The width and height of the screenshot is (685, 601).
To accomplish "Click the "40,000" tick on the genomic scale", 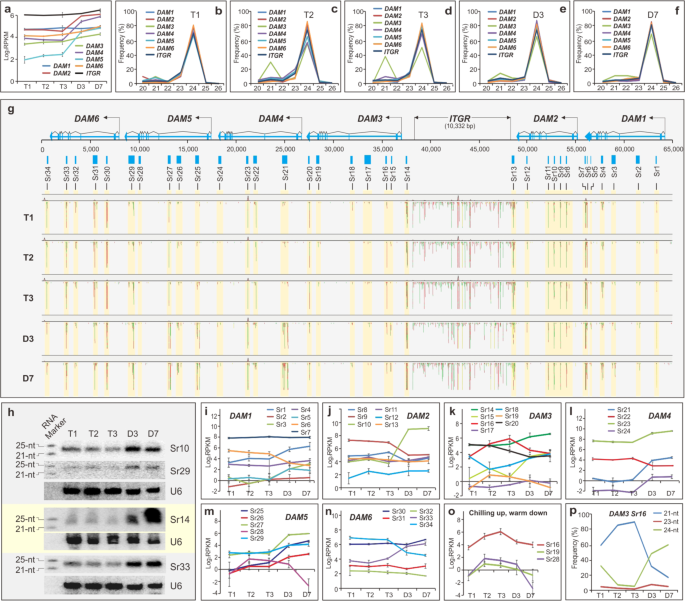I will [x=430, y=149].
